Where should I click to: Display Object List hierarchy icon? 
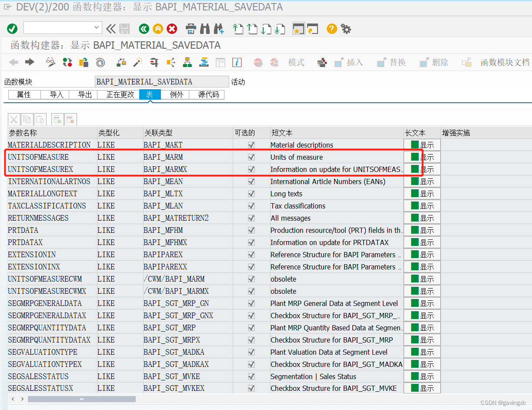(187, 62)
